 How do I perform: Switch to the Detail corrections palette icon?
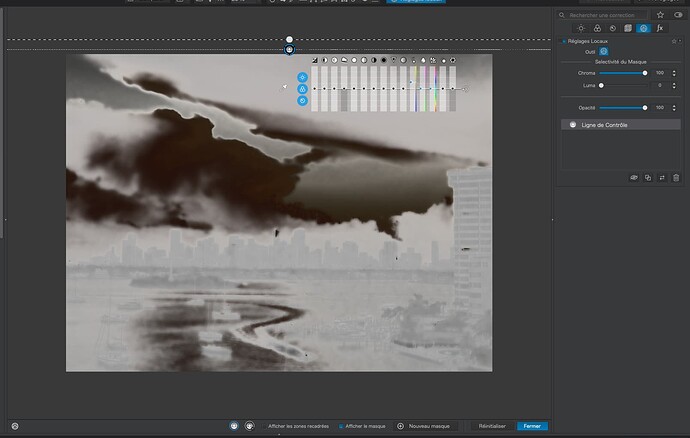613,28
